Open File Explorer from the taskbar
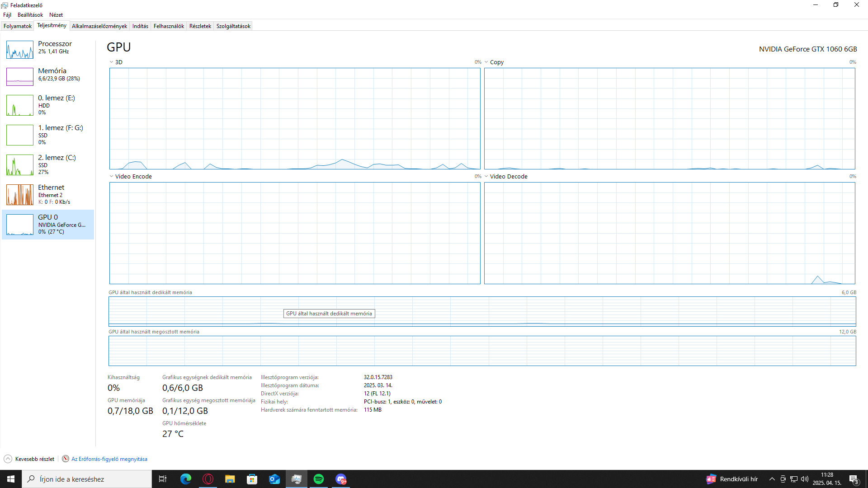Screen dimensions: 868x488 click(x=230, y=479)
